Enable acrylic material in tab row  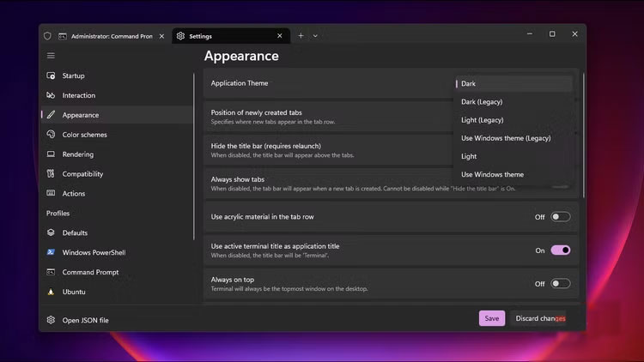(560, 217)
